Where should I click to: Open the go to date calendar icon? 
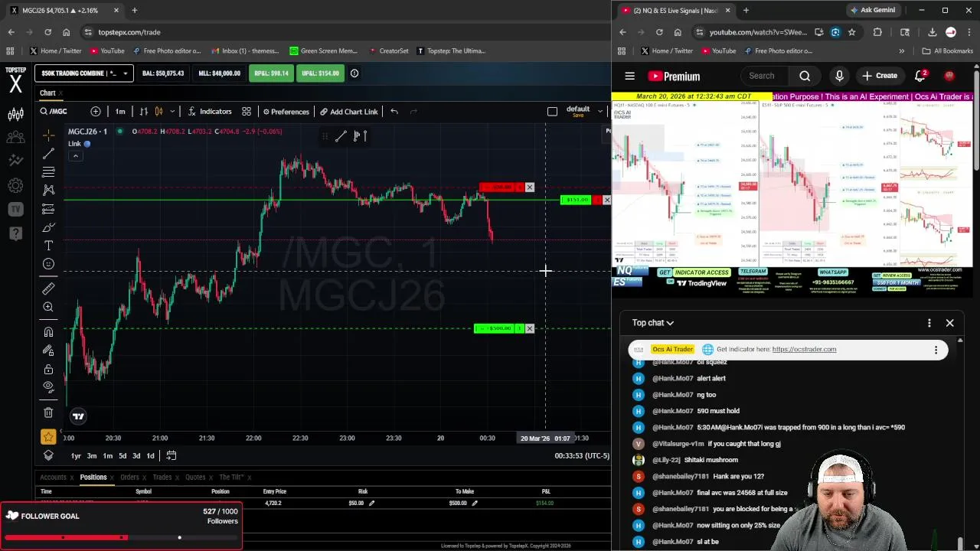pos(171,456)
